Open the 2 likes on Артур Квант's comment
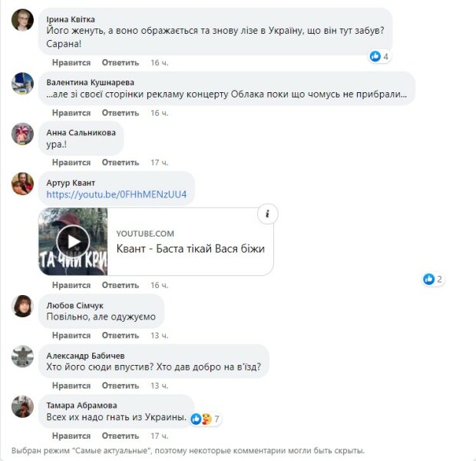The height and width of the screenshot is (461, 476). pyautogui.click(x=433, y=279)
